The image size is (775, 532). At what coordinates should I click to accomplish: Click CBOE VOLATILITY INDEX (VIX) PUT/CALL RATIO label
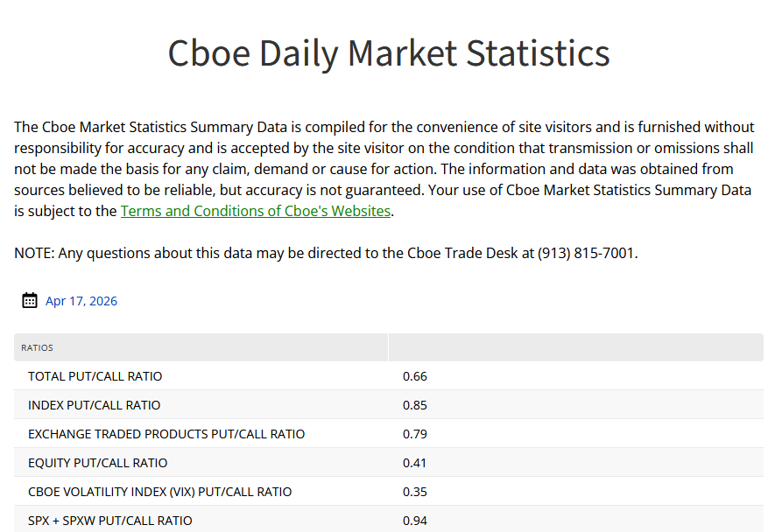pyautogui.click(x=160, y=492)
